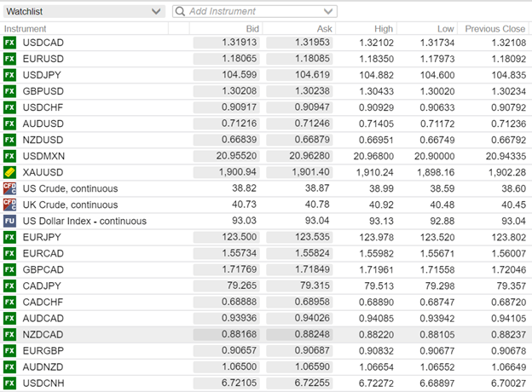The image size is (532, 392).
Task: Click the FX icon beside USDCAD
Action: coord(10,43)
